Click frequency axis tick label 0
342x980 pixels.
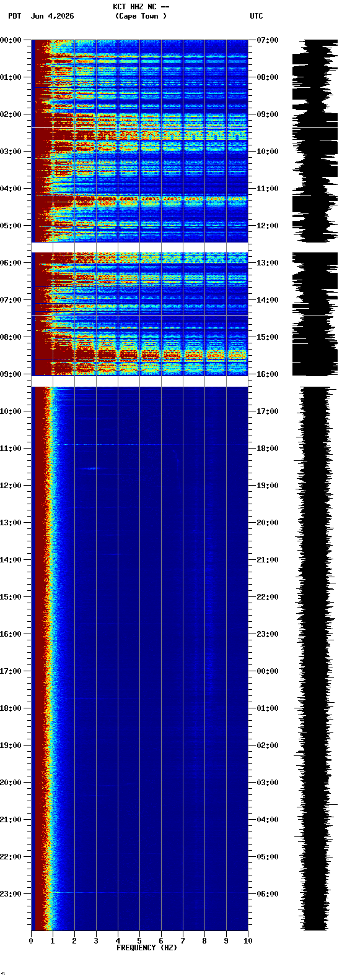[31, 941]
